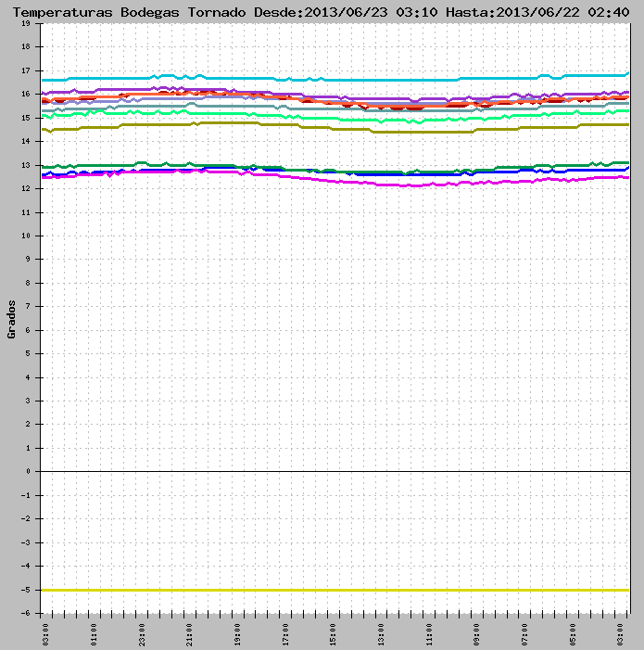This screenshot has width=644, height=650.
Task: Click the y-axis tick label 12
Action: click(26, 188)
